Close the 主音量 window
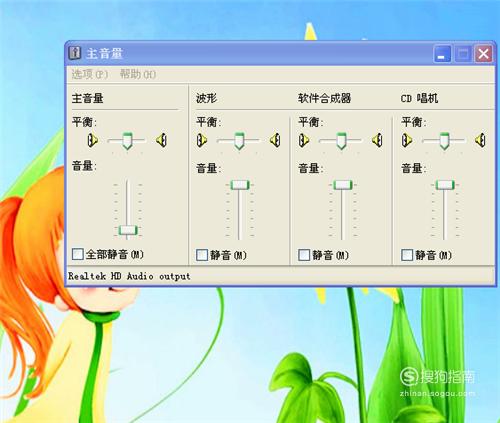 tap(483, 54)
